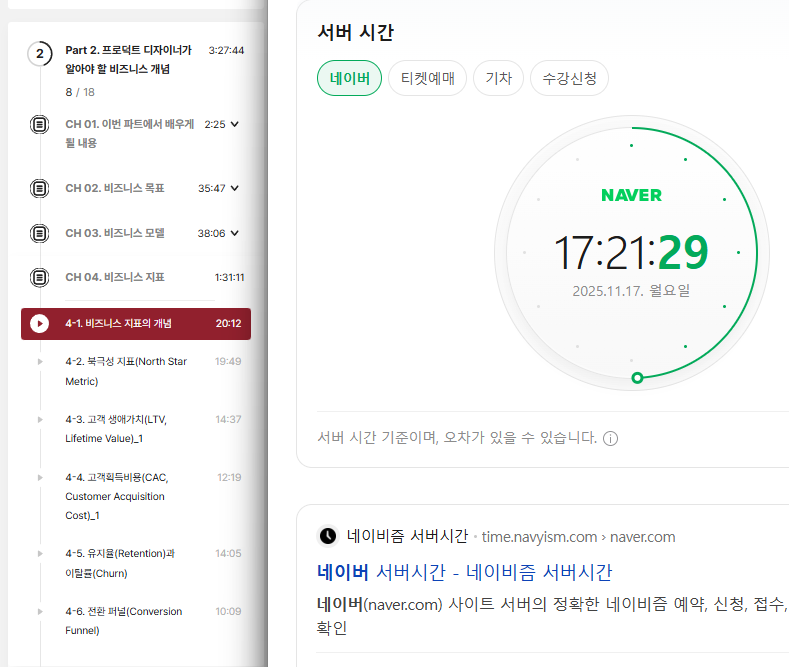Expand CH 02 chevron next to 35:47
The height and width of the screenshot is (667, 789).
point(234,188)
